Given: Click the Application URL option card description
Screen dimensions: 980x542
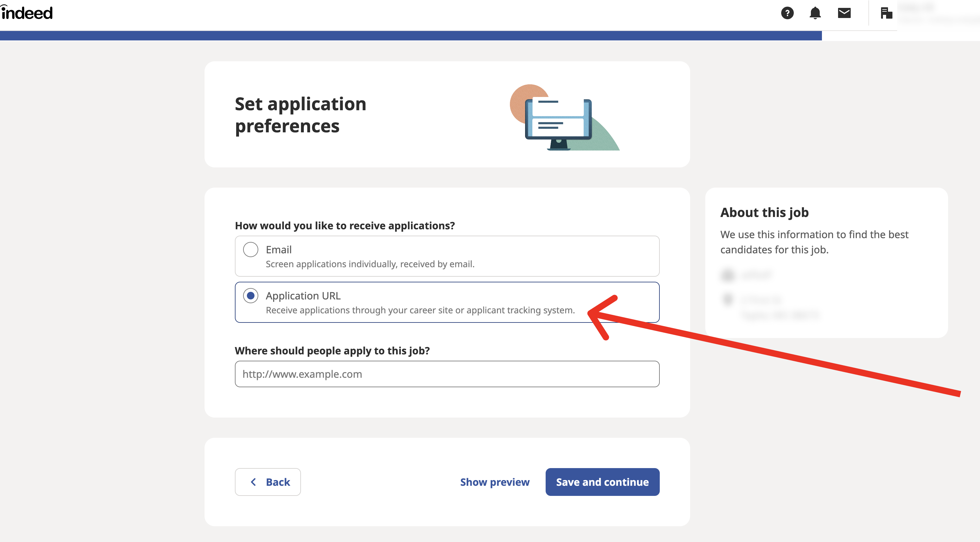Looking at the screenshot, I should (x=420, y=310).
